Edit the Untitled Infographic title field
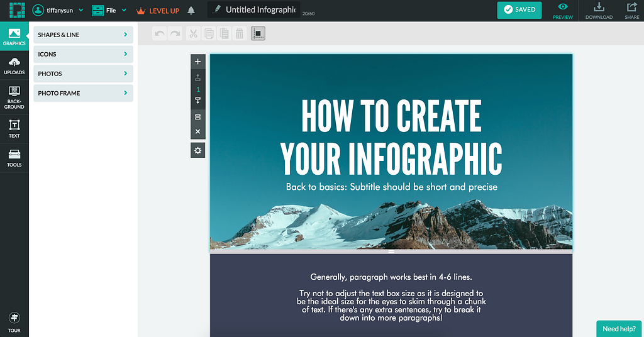 pos(260,10)
